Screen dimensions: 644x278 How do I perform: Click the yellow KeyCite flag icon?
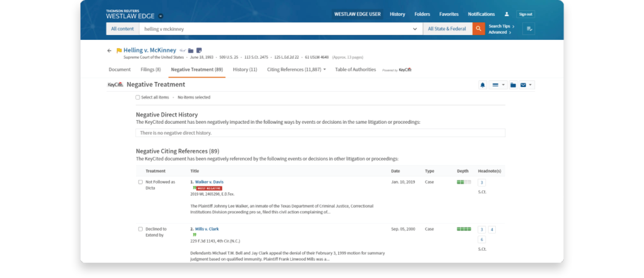(119, 51)
